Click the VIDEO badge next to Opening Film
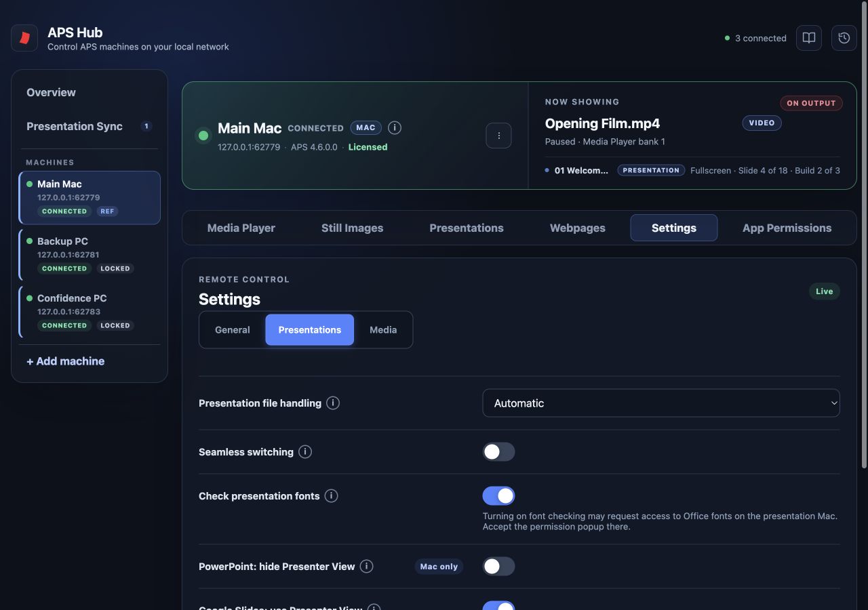Image resolution: width=868 pixels, height=610 pixels. click(x=762, y=123)
